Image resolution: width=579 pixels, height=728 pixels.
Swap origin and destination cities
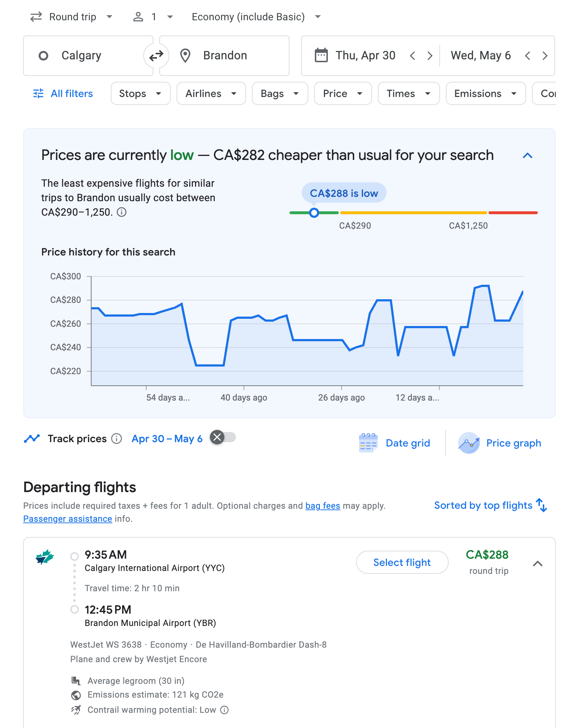[x=156, y=56]
